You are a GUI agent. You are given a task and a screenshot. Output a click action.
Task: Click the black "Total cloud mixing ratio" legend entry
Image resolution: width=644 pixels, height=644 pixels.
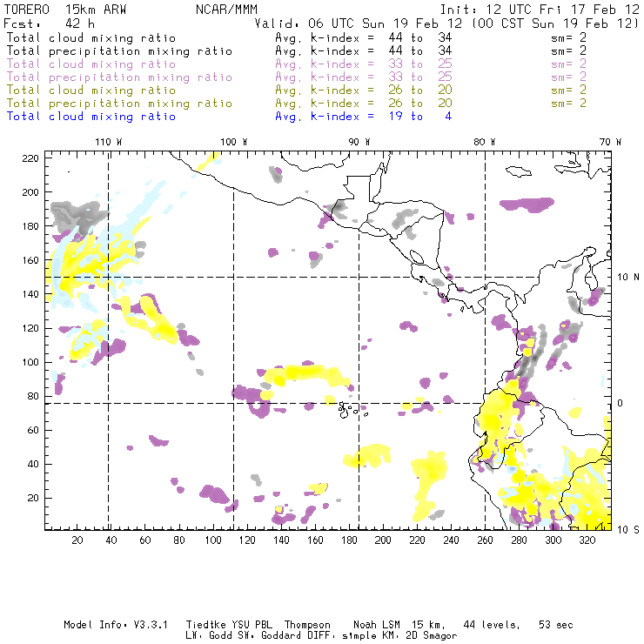[x=91, y=37]
